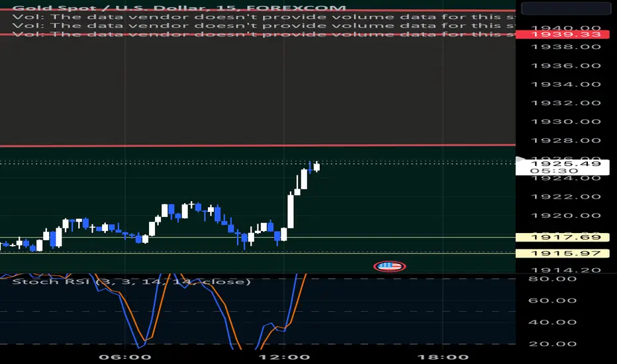Screen dimensions: 617x364
Task: Open the Gold Spot / U.S. Dollar symbol title
Action: tap(179, 7)
